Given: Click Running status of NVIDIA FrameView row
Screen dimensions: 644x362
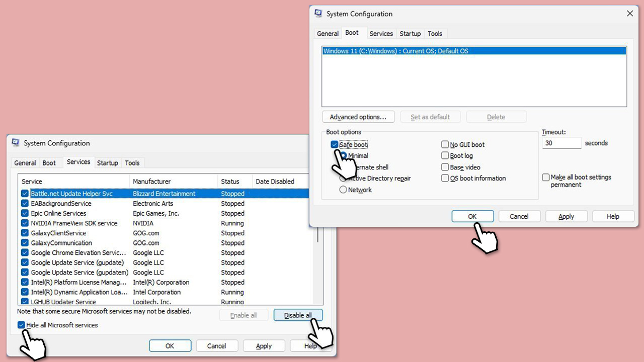Looking at the screenshot, I should point(232,223).
